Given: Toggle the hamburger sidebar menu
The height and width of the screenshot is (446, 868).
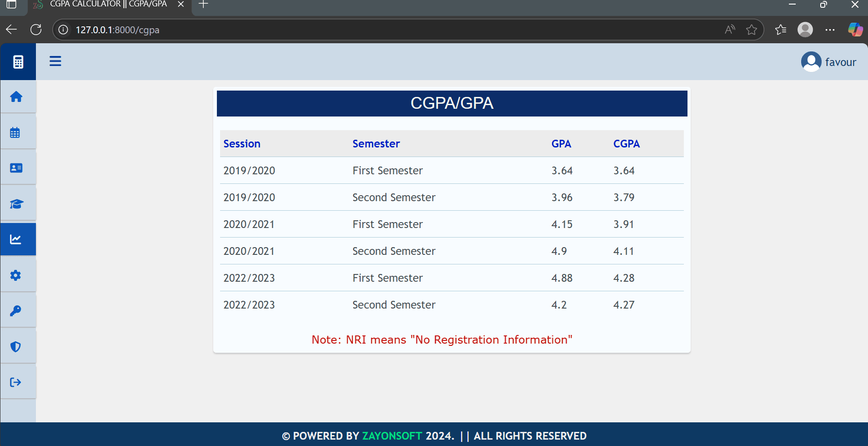Looking at the screenshot, I should [55, 61].
